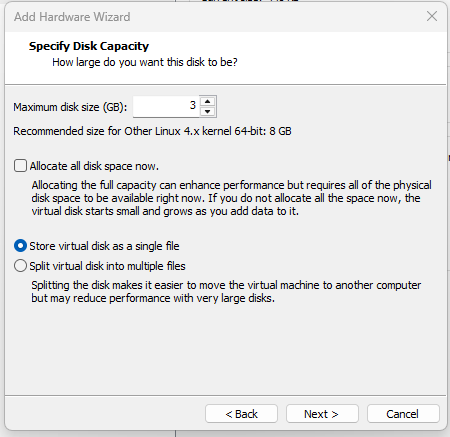The height and width of the screenshot is (437, 450).
Task: Proceed with the Next button
Action: click(322, 414)
